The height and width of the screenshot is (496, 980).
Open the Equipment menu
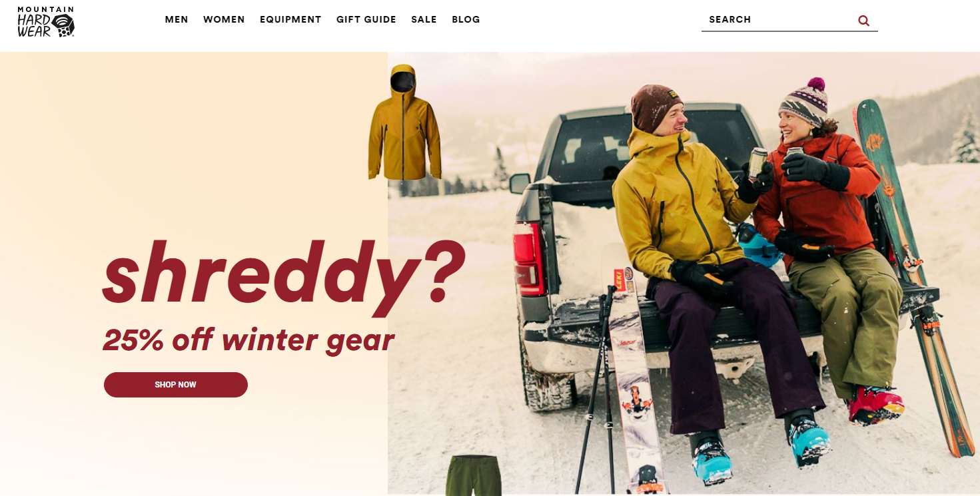pos(290,20)
